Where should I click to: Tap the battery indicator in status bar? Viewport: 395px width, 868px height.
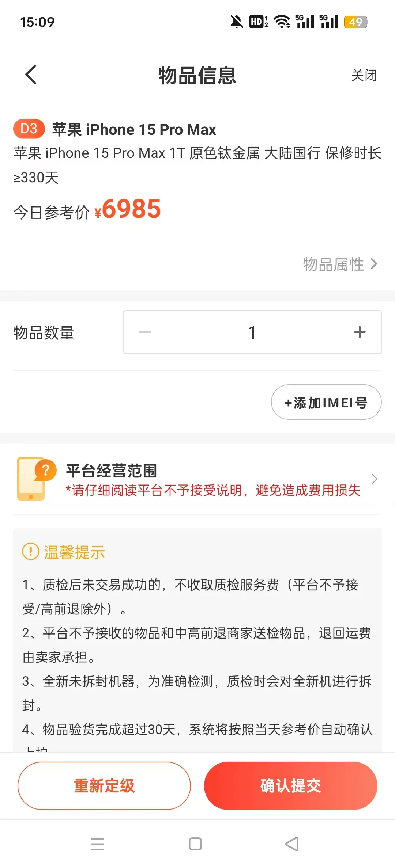click(355, 22)
